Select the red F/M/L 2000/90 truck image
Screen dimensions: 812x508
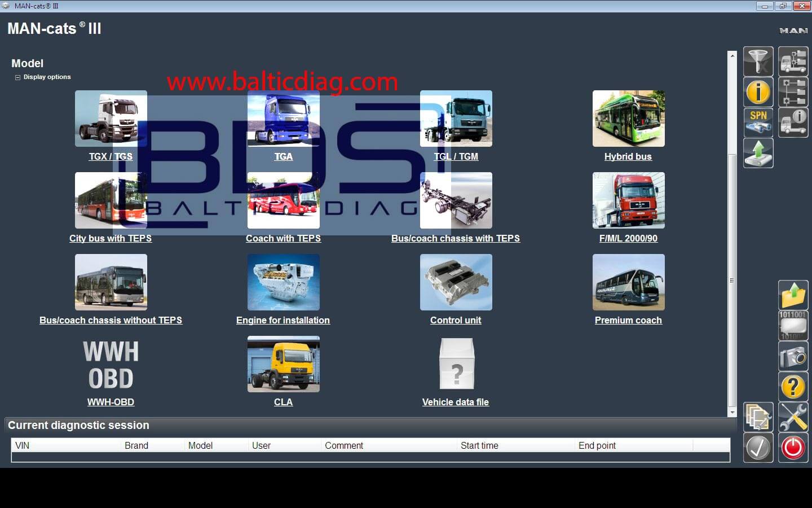pos(629,200)
